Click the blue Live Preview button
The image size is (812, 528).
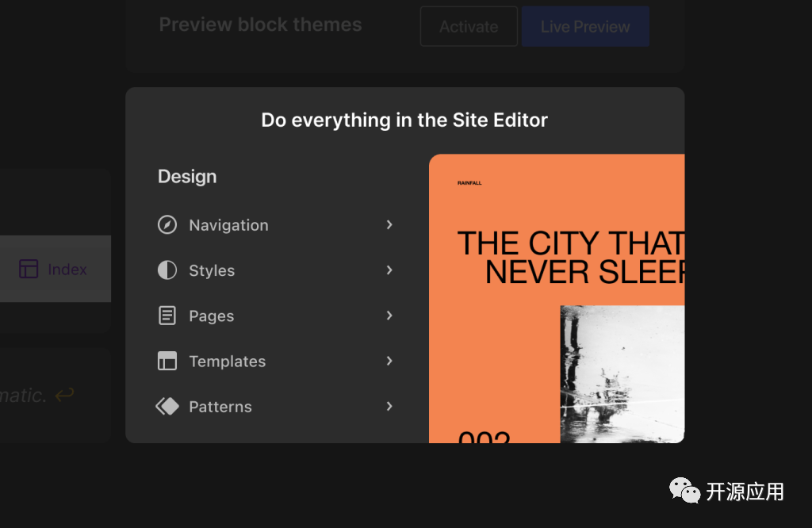click(585, 26)
